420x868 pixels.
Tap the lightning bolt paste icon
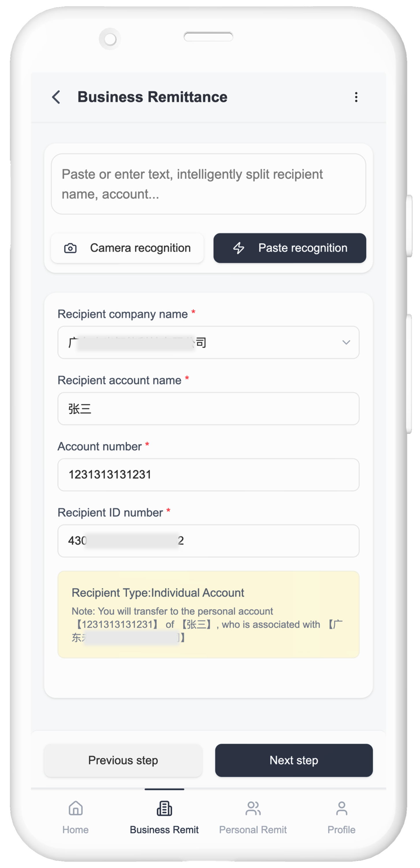[x=239, y=248]
